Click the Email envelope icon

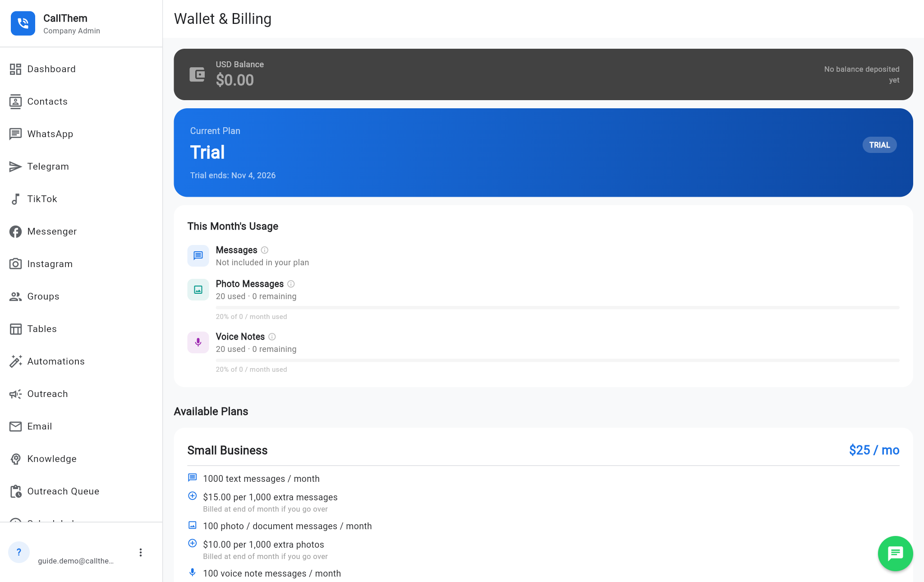[x=15, y=426]
